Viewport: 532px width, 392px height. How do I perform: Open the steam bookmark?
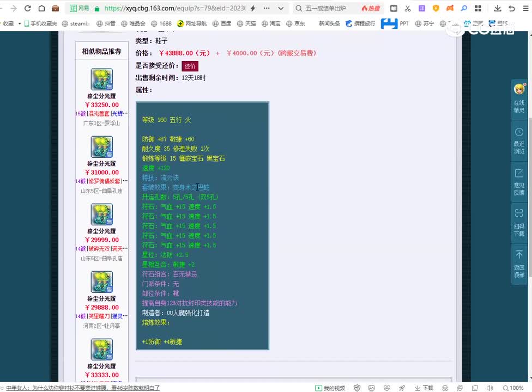(76, 23)
